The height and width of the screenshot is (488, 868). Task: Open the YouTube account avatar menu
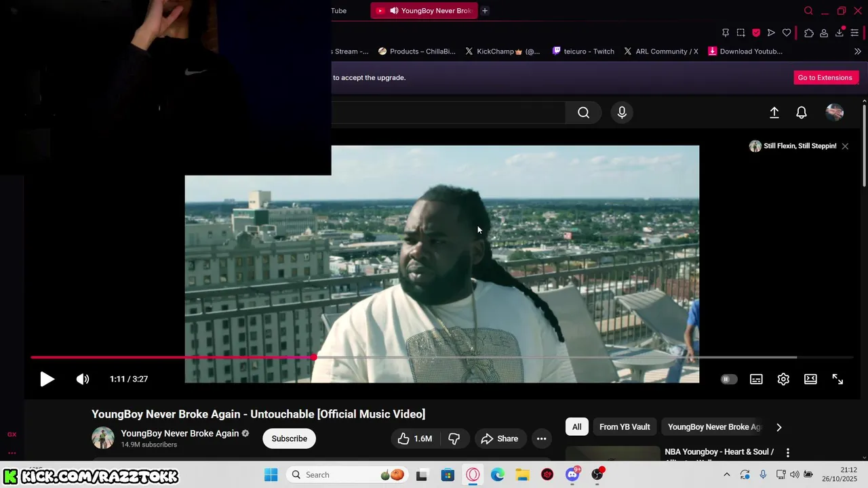tap(835, 113)
